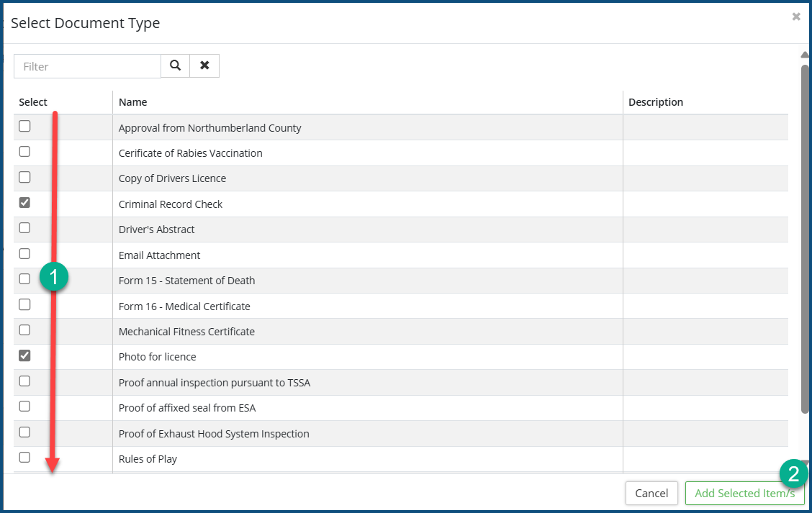The width and height of the screenshot is (812, 513).
Task: Click the search magnifier icon
Action: 175,65
